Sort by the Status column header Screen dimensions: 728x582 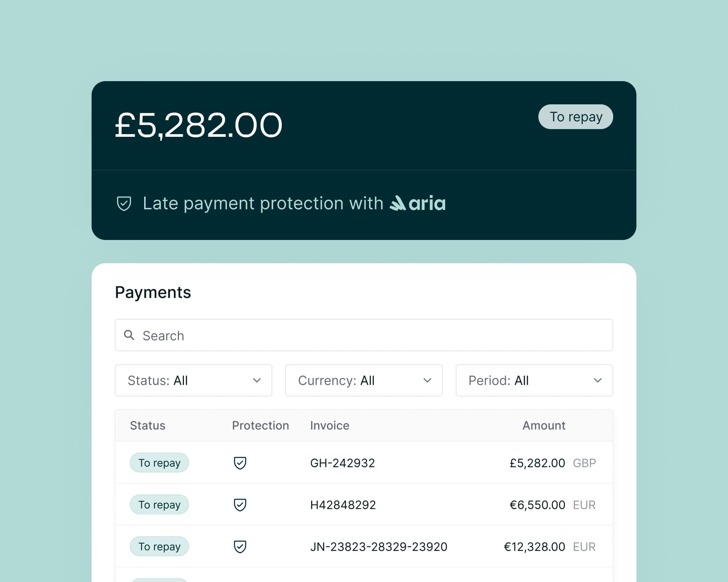click(x=148, y=425)
